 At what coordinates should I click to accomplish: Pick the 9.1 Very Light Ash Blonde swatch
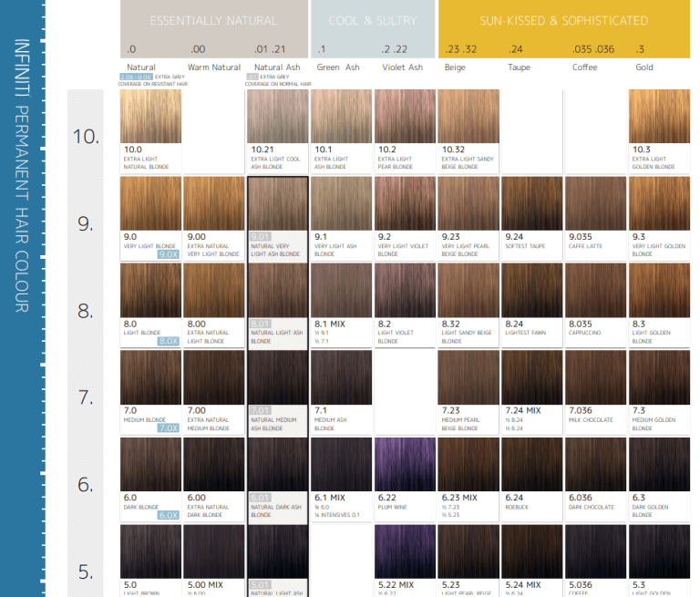tap(341, 203)
